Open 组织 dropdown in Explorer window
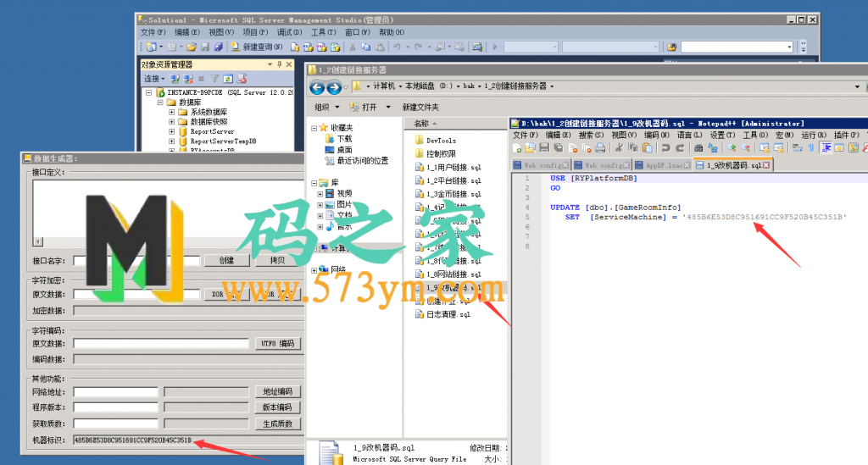Viewport: 868px width, 465px height. point(326,107)
